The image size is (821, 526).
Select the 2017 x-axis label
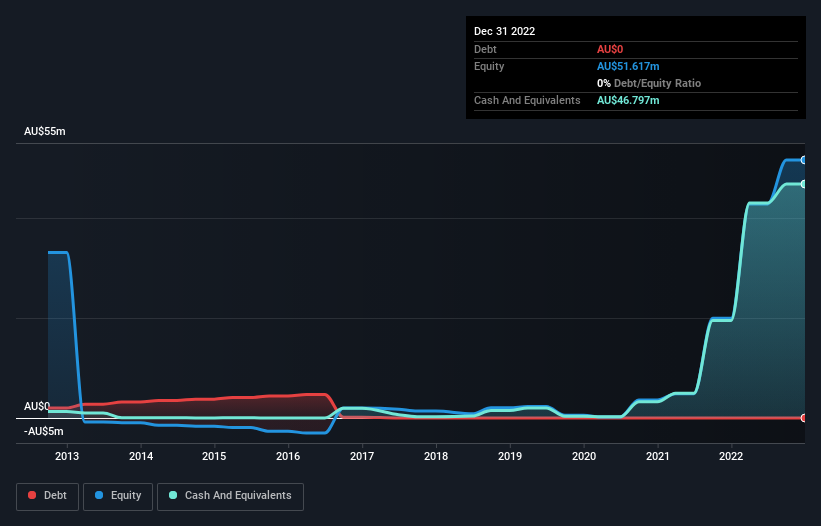[x=362, y=456]
